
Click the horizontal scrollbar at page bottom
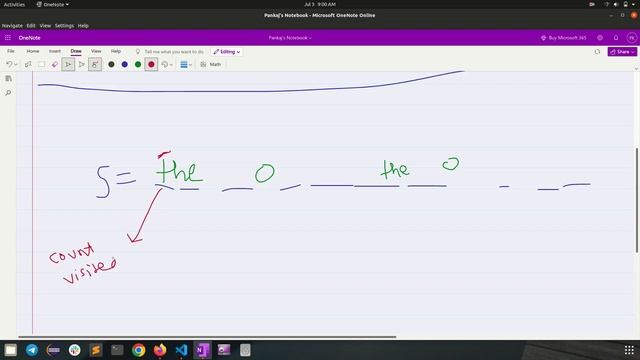click(x=207, y=337)
